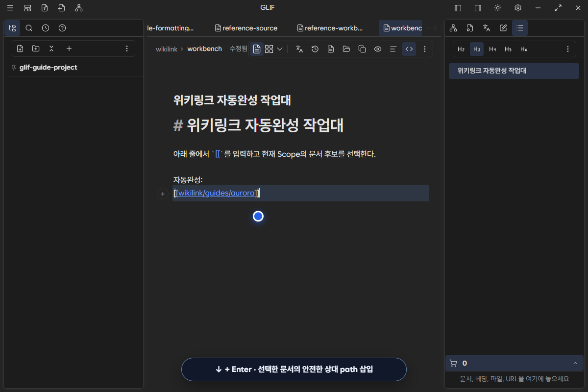Screen dimensions: 588x392
Task: Open the editor toolbar more options menu
Action: click(x=425, y=49)
